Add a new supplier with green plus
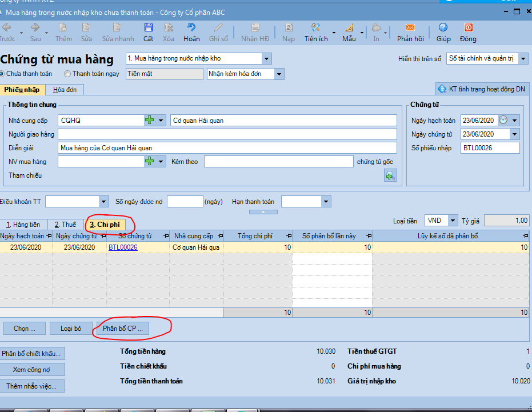 [149, 120]
